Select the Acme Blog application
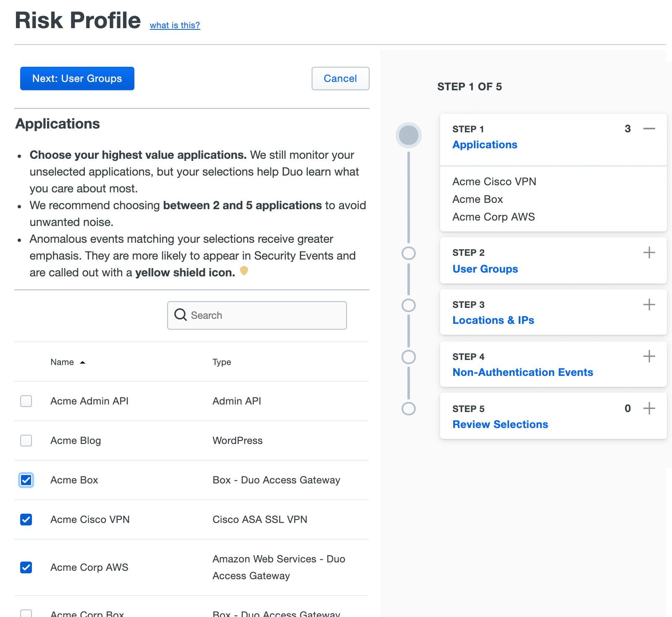 coord(26,441)
